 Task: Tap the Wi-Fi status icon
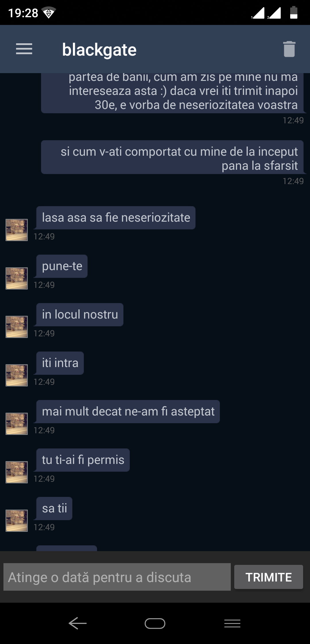(49, 13)
